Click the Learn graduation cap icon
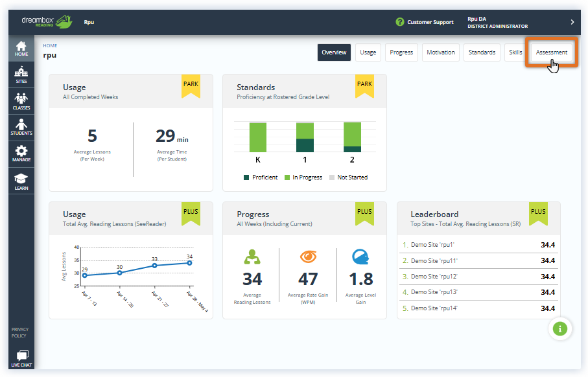Screen dimensions: 588x377 (21, 179)
